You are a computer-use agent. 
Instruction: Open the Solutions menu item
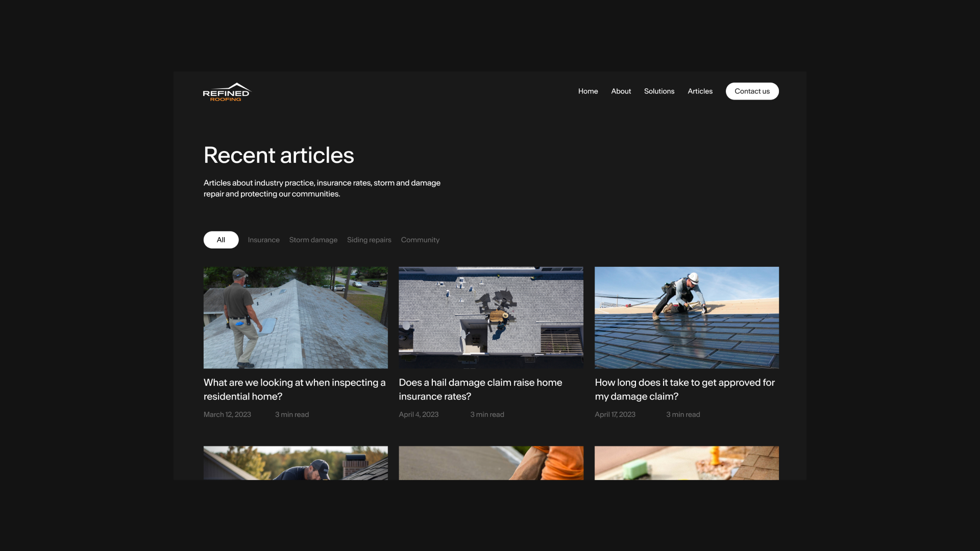click(x=658, y=91)
